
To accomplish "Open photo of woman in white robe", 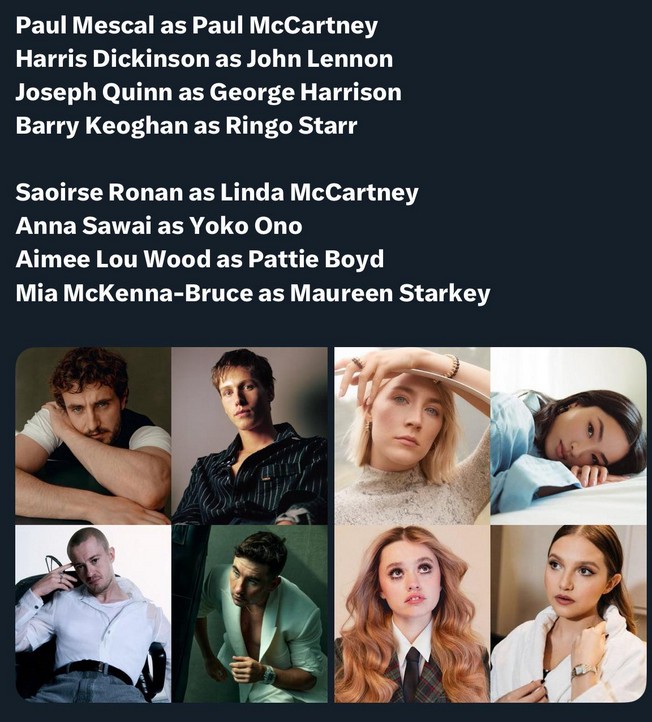I will [x=569, y=614].
